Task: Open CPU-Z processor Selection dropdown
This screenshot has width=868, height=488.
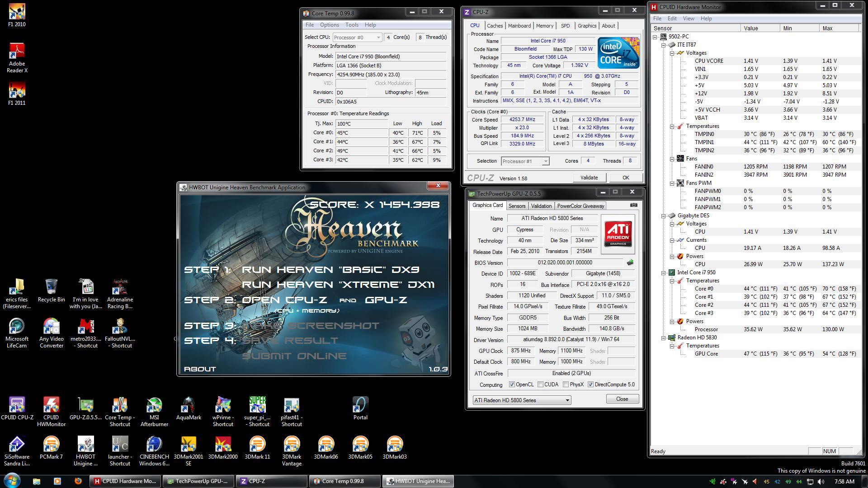Action: point(525,161)
